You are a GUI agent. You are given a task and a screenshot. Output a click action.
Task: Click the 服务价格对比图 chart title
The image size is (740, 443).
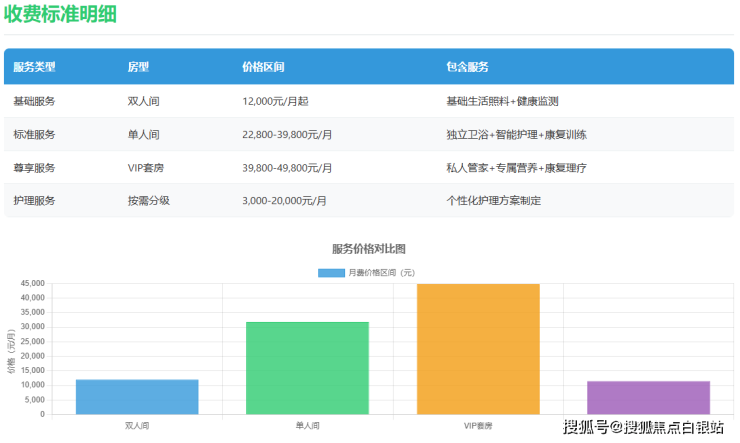[369, 248]
